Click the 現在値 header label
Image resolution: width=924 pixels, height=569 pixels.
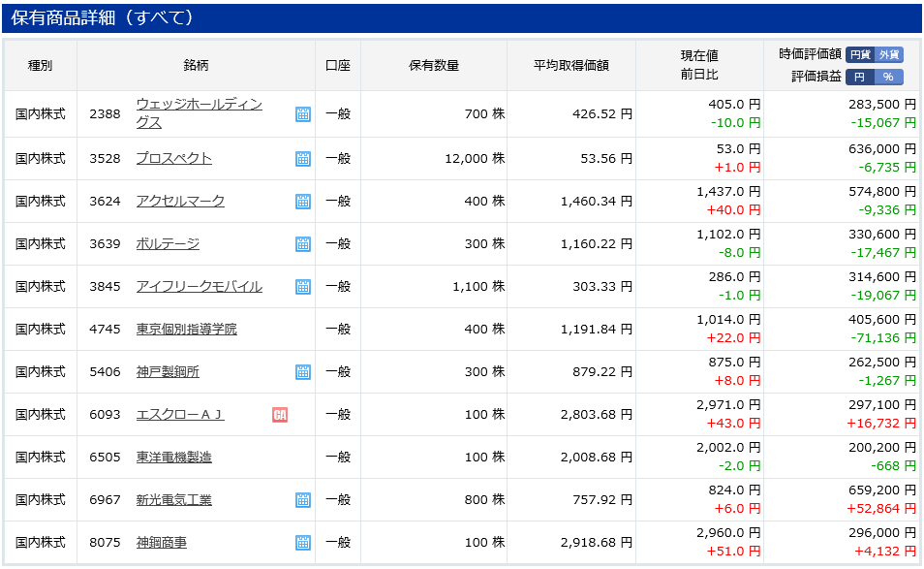point(699,56)
